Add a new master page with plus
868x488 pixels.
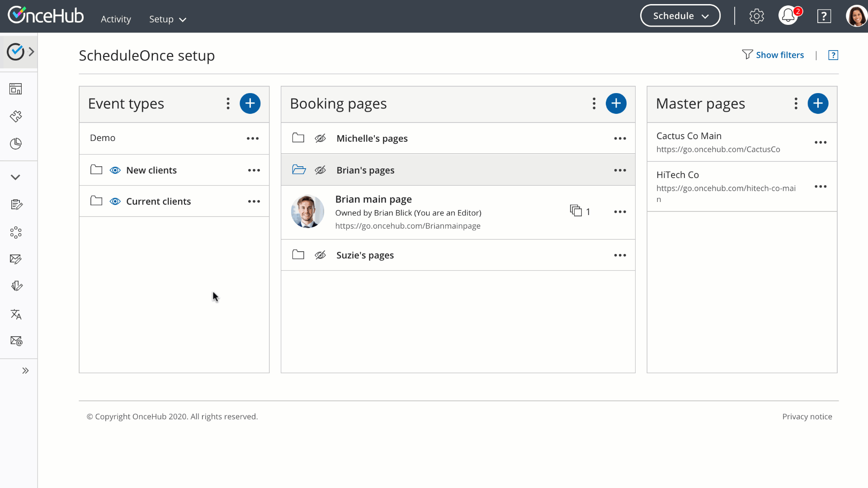tap(818, 103)
